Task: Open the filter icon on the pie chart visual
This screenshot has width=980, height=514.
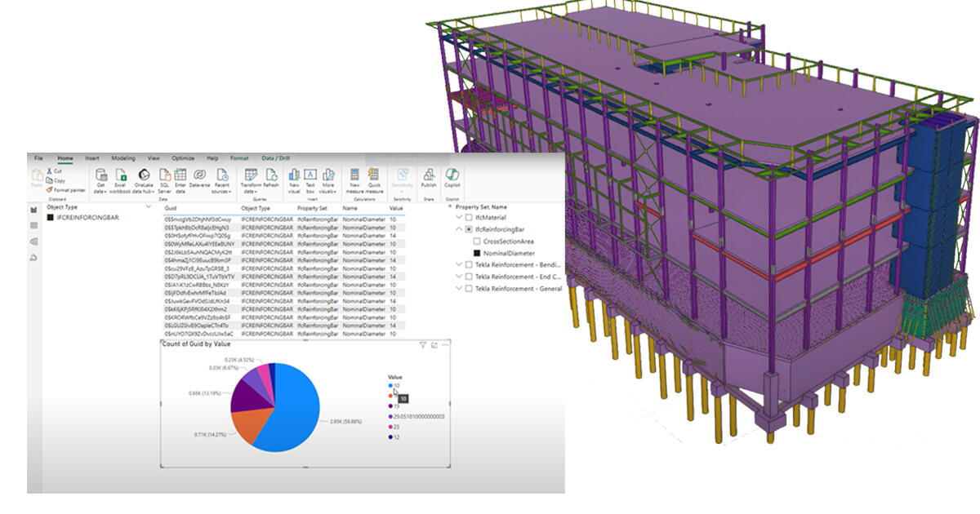Action: [x=423, y=344]
